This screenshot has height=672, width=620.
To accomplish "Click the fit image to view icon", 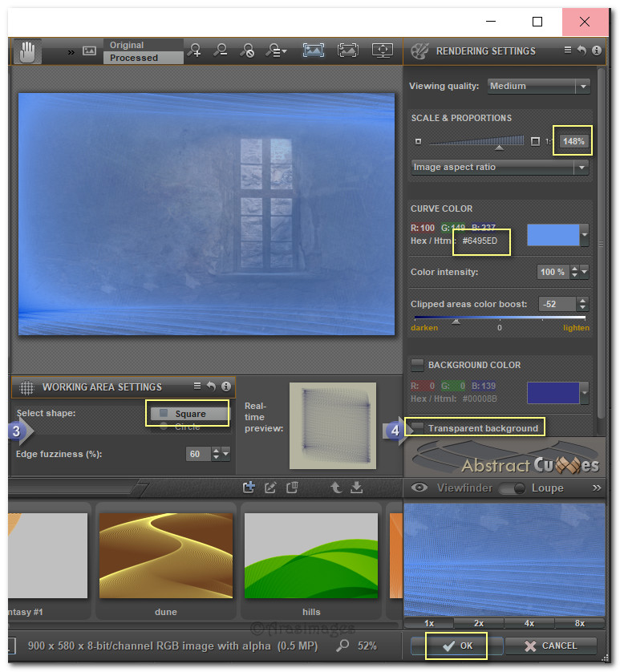I will pos(314,51).
